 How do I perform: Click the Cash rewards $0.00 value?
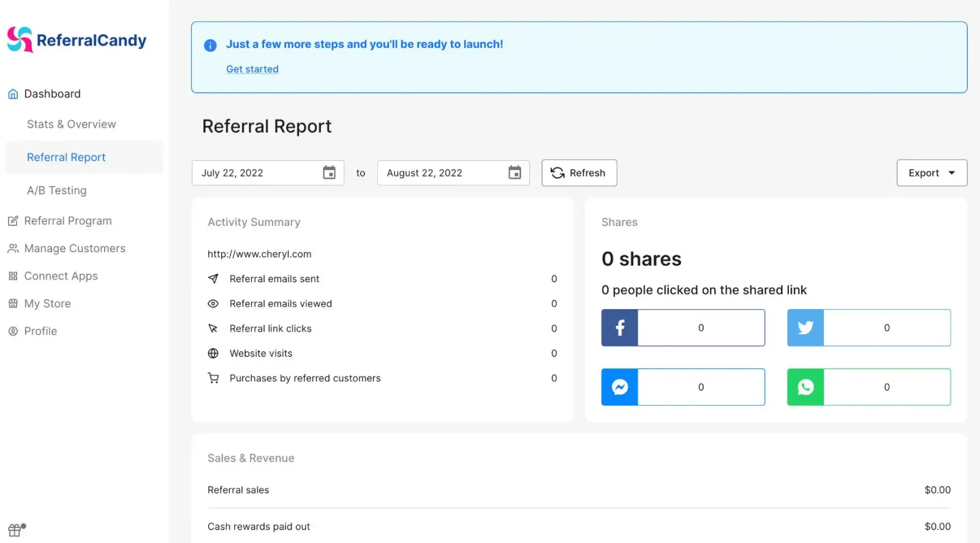(x=938, y=526)
